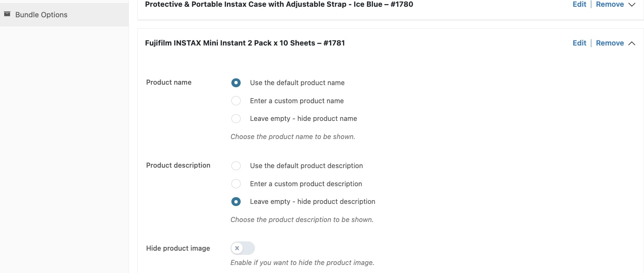
Task: Click the Product description field label
Action: [178, 165]
